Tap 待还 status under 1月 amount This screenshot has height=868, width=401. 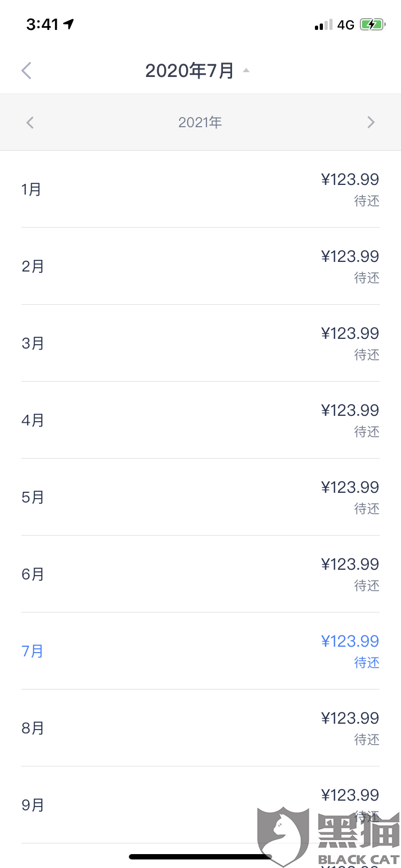367,201
